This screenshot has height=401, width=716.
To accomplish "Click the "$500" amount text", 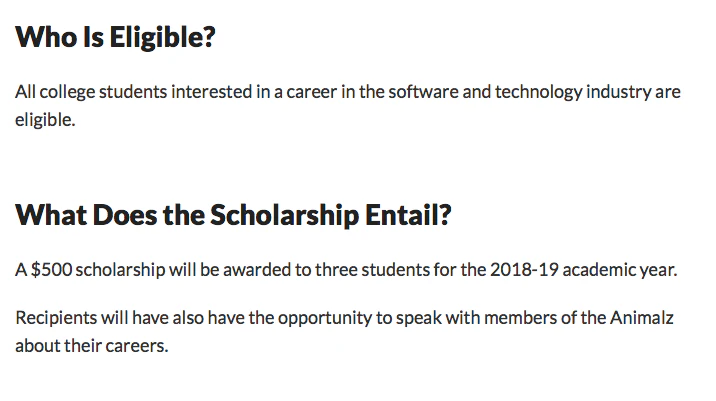I will (x=50, y=270).
